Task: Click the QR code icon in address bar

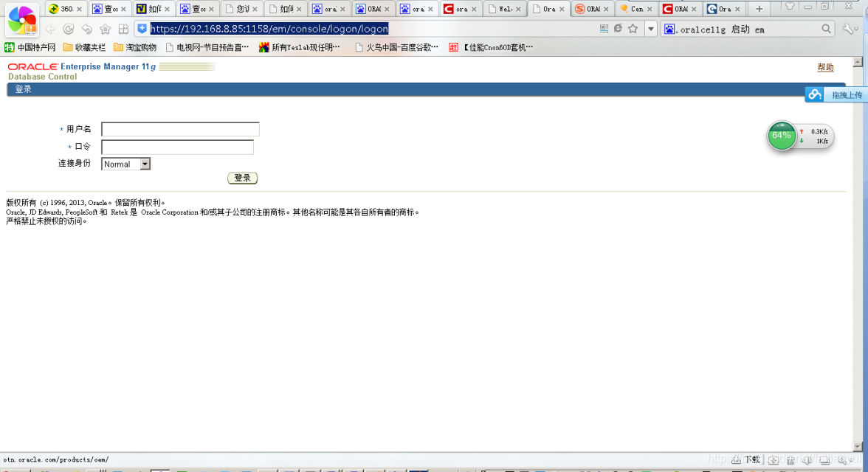Action: [x=604, y=29]
